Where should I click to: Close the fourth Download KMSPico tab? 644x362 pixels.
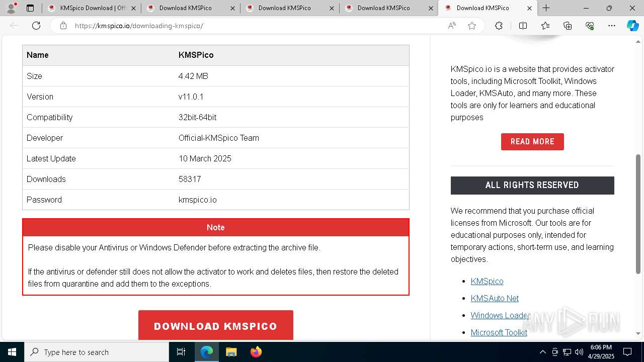coord(431,8)
